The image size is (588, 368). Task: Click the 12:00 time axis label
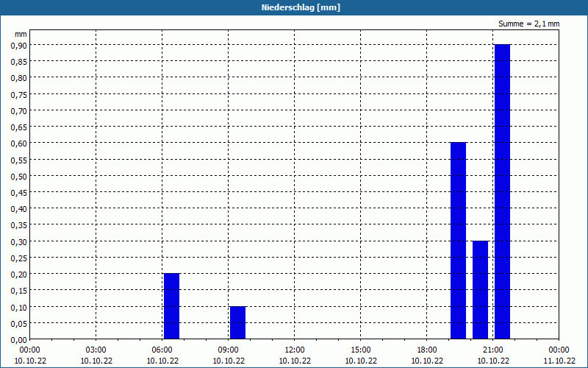[295, 350]
